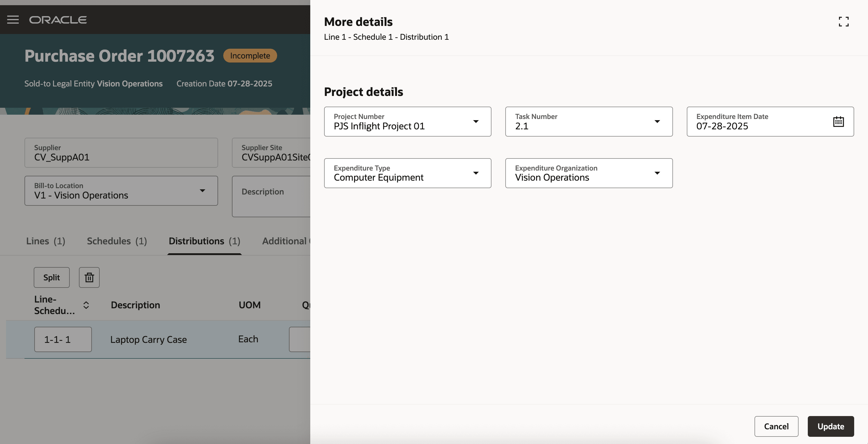The width and height of the screenshot is (868, 444).
Task: Click the Update button
Action: 830,426
